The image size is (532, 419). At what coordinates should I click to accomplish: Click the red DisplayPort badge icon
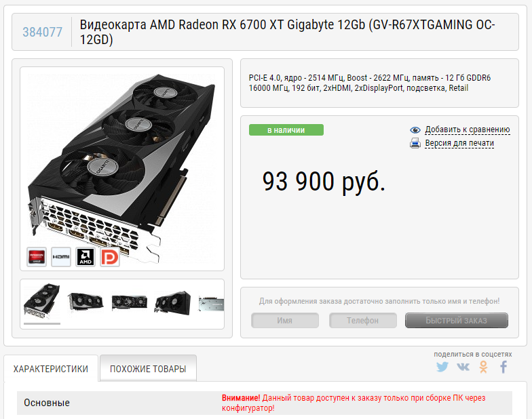pos(110,256)
